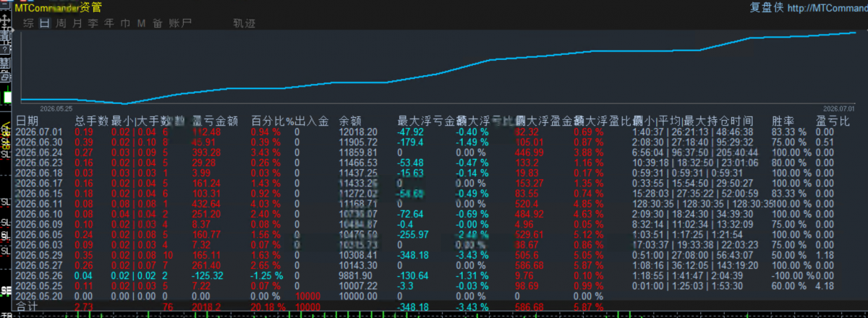Viewport: 868px width, 318px height.
Task: Click the -1.25 % percentage cell
Action: click(267, 276)
